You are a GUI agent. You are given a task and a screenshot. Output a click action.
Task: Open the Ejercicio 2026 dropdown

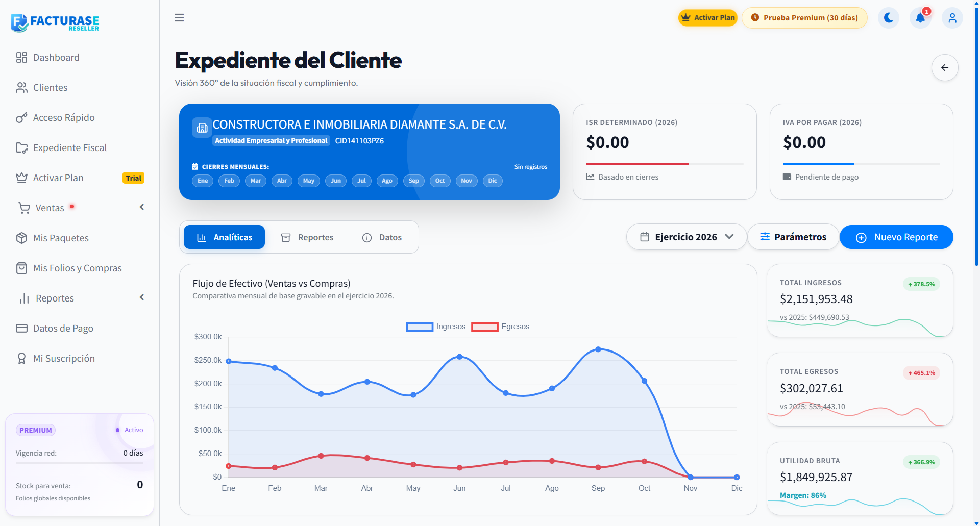(687, 237)
